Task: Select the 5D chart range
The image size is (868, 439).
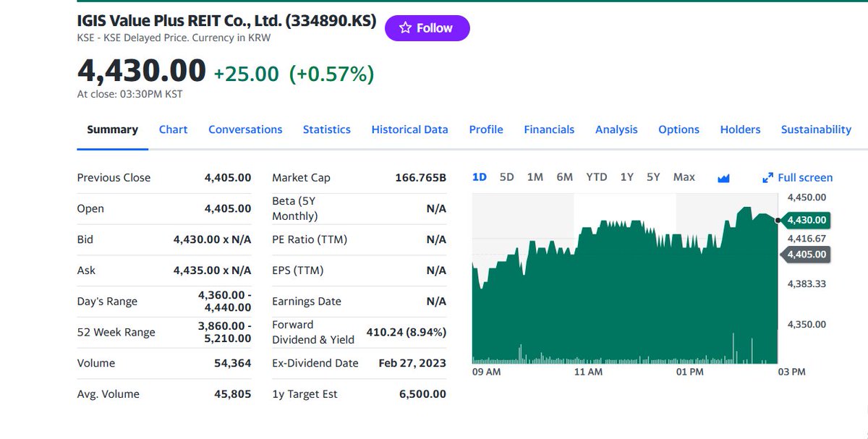Action: 507,177
